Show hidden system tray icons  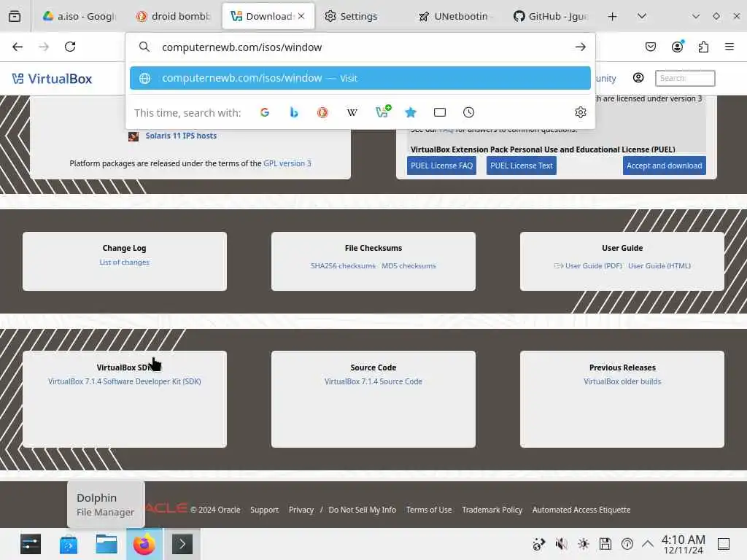pyautogui.click(x=648, y=543)
